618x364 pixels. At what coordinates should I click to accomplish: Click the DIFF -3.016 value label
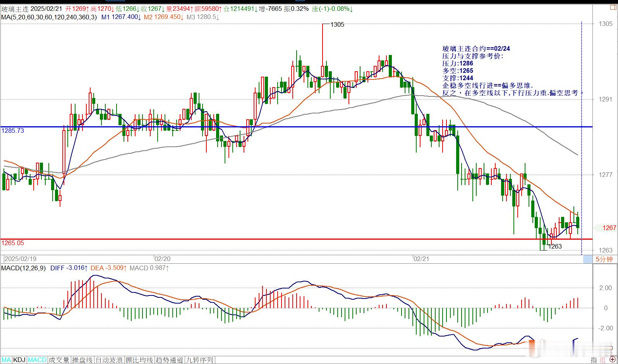pyautogui.click(x=69, y=268)
